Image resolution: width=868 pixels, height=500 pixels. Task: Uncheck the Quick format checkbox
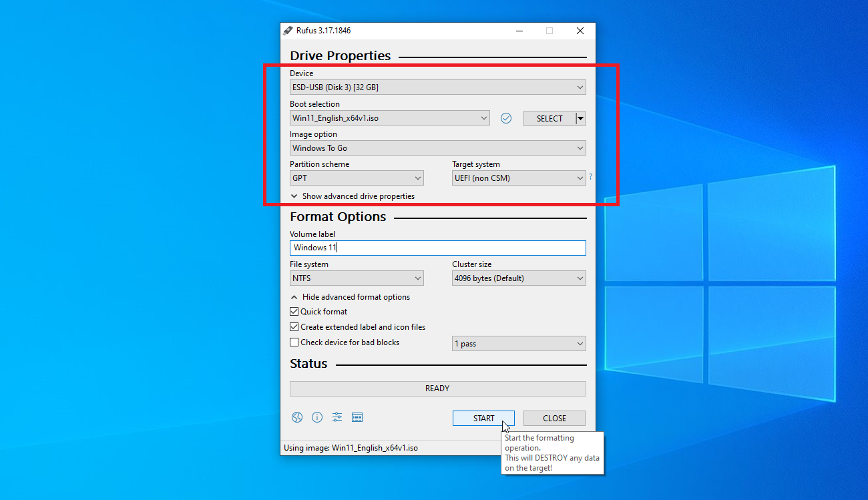(294, 312)
